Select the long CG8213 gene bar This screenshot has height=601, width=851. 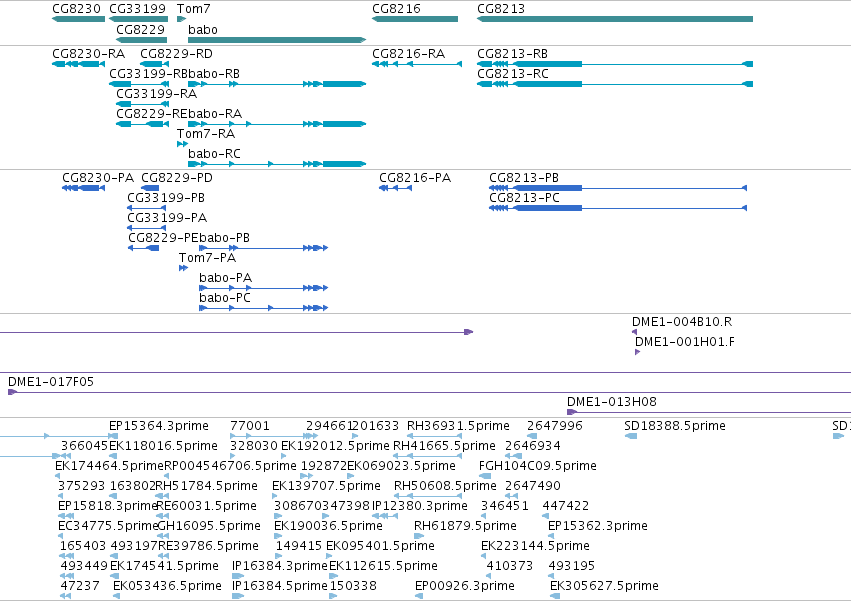pos(615,19)
